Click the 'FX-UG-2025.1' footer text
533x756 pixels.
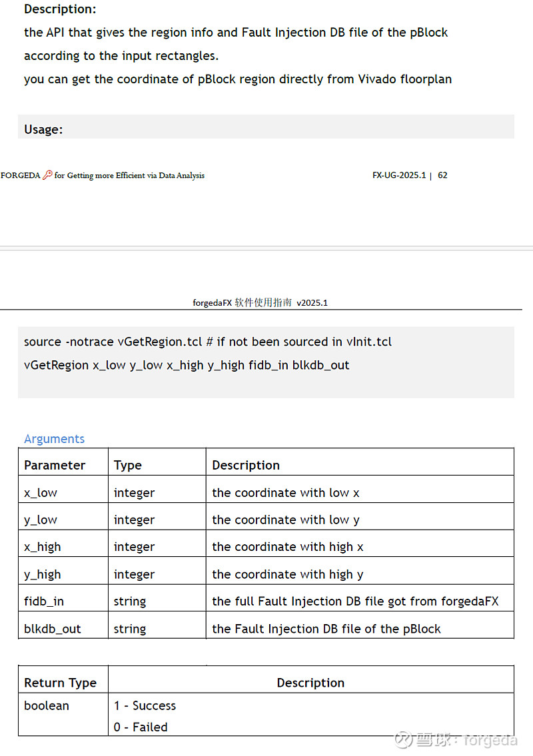point(399,175)
